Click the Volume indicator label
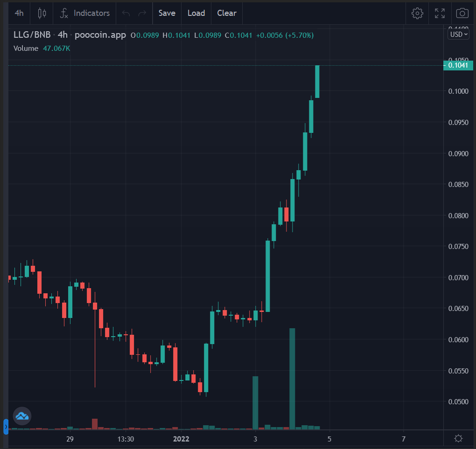This screenshot has width=476, height=449. click(x=26, y=48)
